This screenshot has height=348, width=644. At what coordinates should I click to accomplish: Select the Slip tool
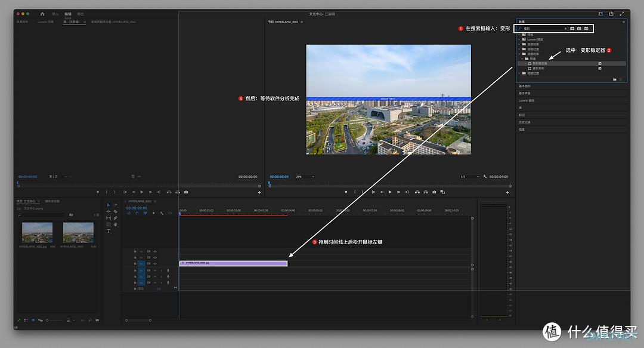(x=109, y=218)
